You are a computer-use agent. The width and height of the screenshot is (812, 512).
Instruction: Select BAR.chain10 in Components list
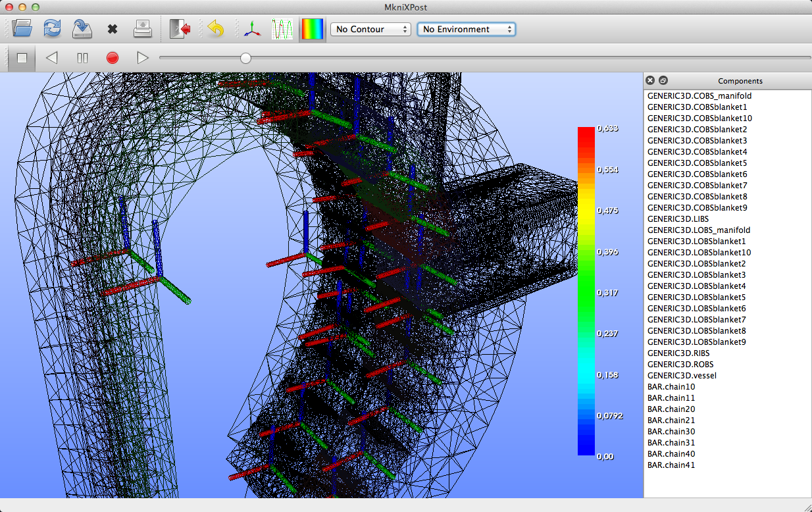(671, 387)
